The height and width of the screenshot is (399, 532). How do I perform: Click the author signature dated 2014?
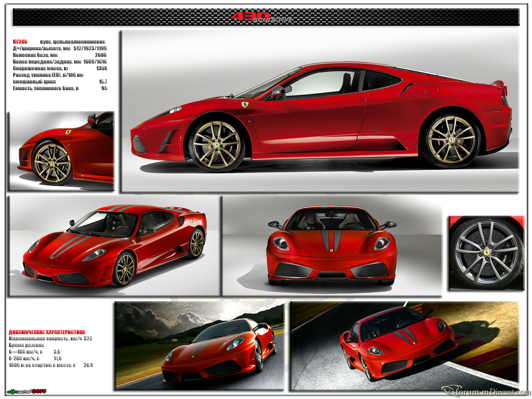tap(26, 392)
